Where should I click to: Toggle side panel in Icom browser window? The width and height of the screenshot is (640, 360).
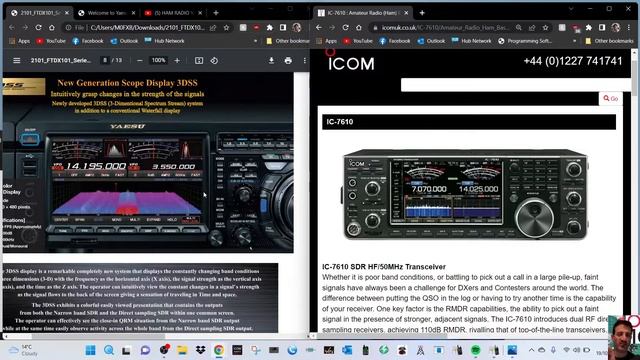pos(602,27)
